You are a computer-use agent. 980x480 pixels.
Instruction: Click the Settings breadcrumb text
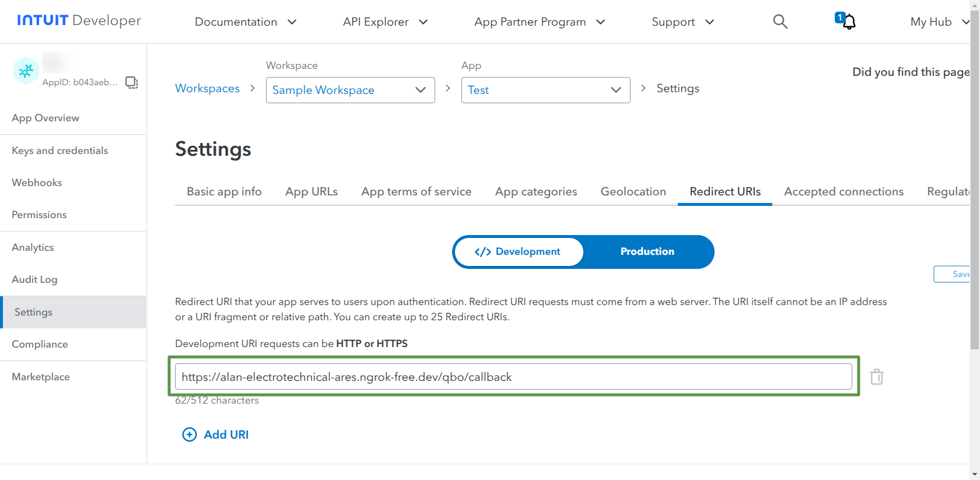click(678, 88)
